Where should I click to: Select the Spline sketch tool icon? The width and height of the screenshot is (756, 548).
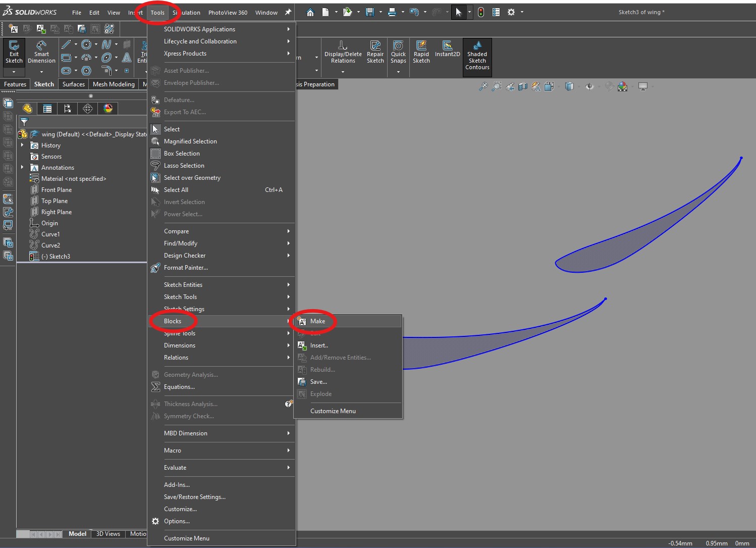[x=106, y=44]
